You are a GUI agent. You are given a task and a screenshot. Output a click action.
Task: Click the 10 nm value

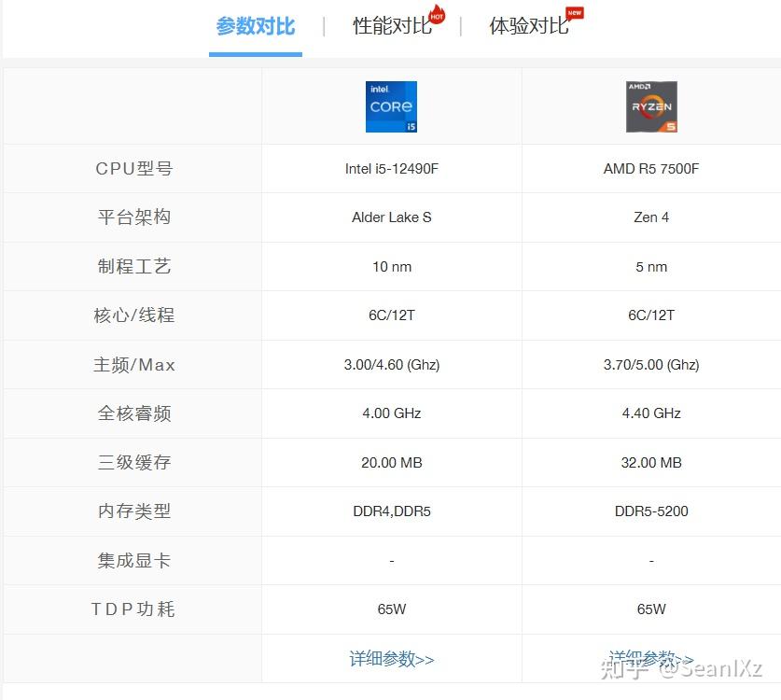click(392, 267)
